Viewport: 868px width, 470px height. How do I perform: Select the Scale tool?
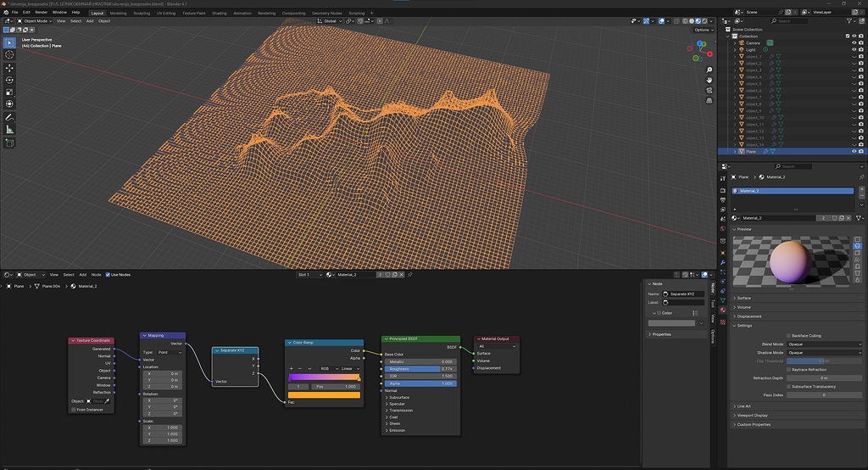click(9, 92)
